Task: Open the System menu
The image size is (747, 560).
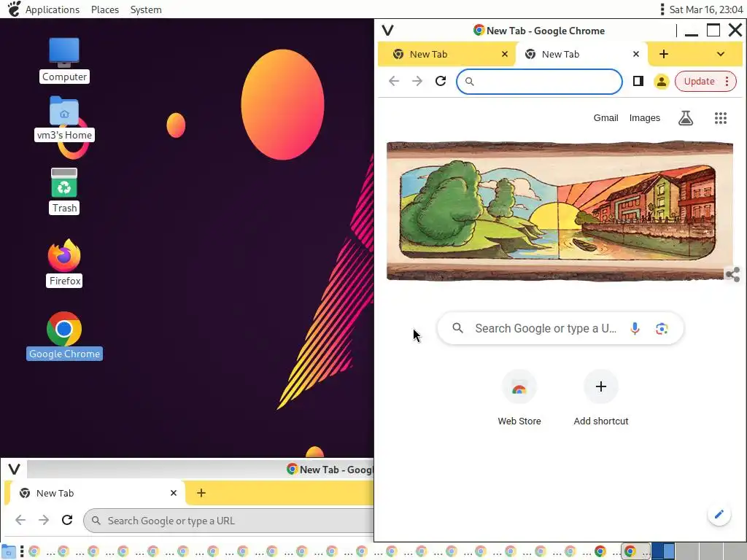Action: [x=146, y=9]
